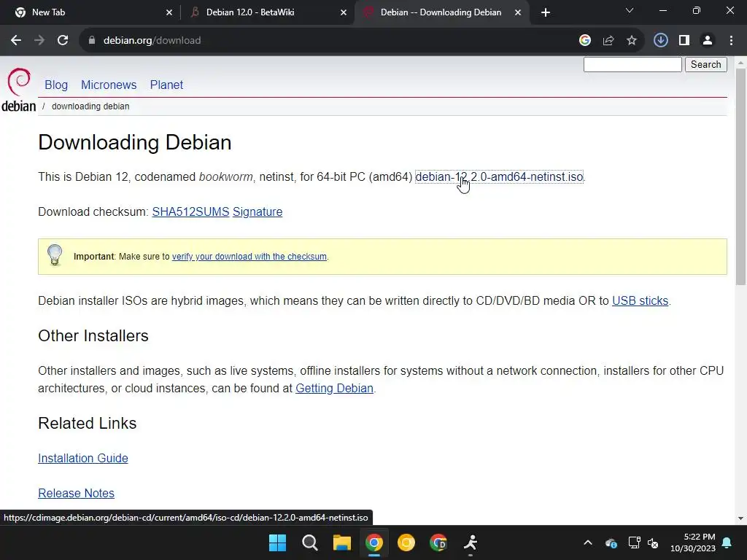This screenshot has width=747, height=560.
Task: Open the Google account icon in address bar
Action: pos(585,41)
